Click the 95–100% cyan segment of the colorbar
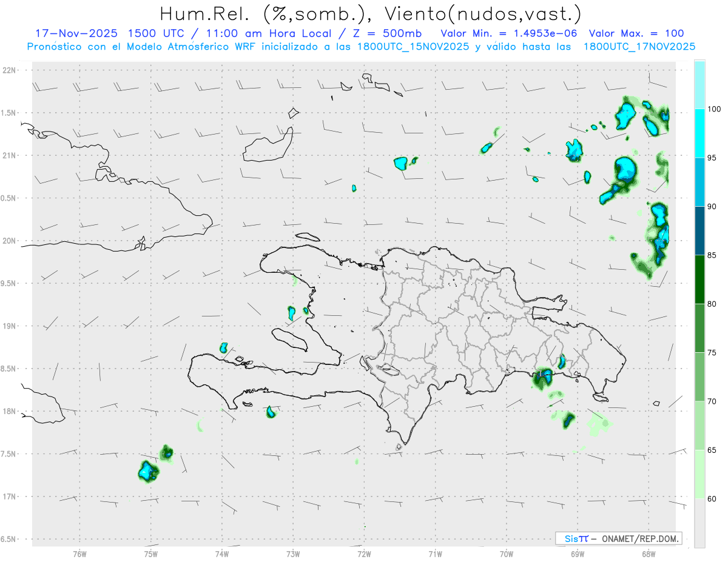The width and height of the screenshot is (728, 562). pyautogui.click(x=699, y=133)
